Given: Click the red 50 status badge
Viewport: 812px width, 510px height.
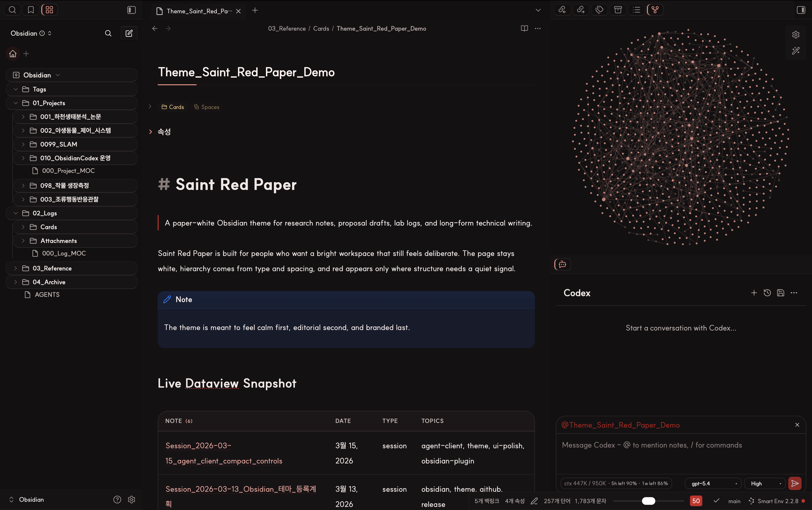Looking at the screenshot, I should [696, 501].
